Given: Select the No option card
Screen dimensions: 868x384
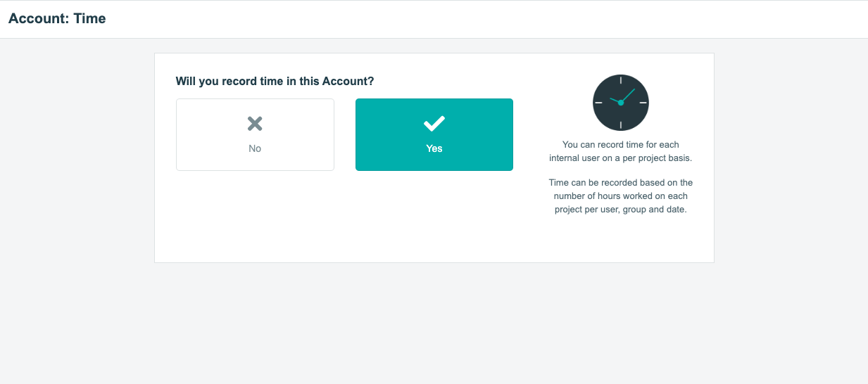Looking at the screenshot, I should click(x=255, y=134).
